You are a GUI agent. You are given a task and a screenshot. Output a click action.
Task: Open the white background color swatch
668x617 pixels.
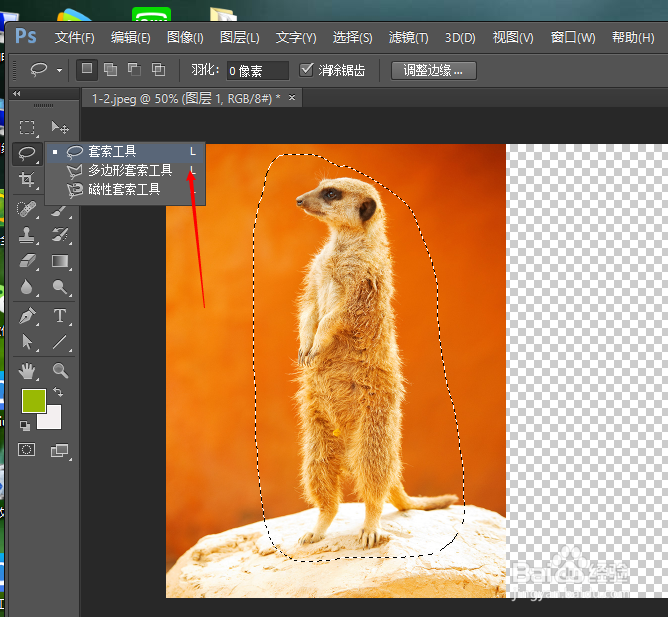click(x=53, y=420)
